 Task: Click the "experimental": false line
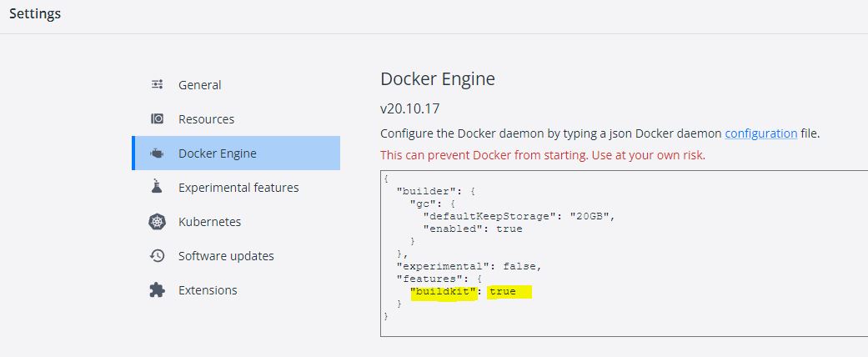coord(469,266)
